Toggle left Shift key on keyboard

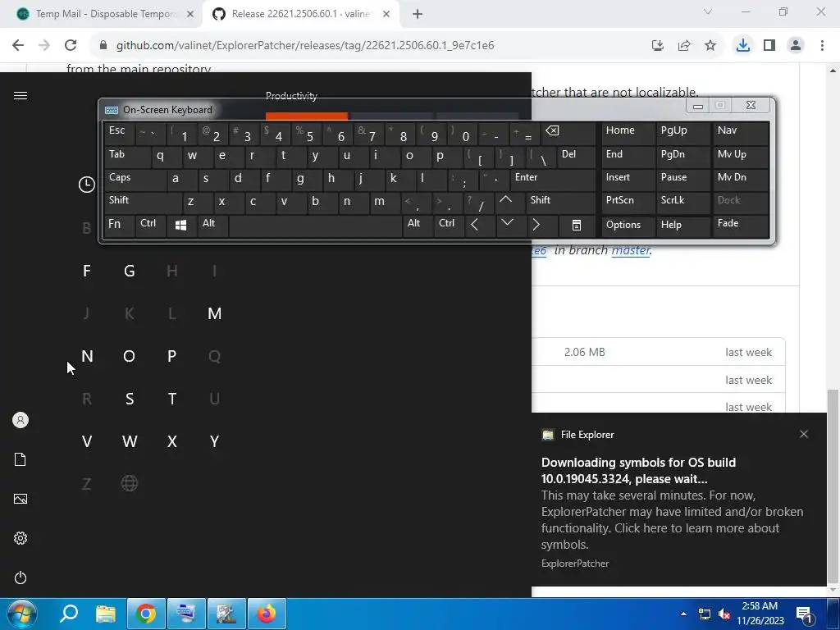[x=143, y=203]
